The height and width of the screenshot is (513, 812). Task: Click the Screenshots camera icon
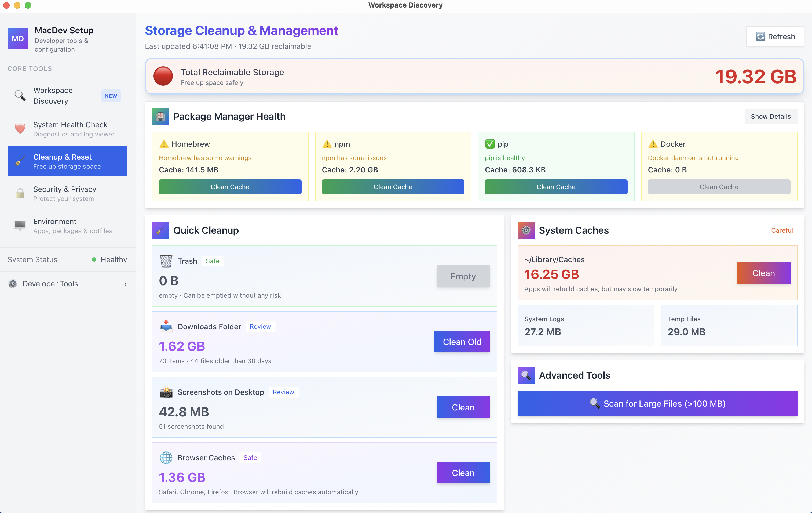pos(166,392)
